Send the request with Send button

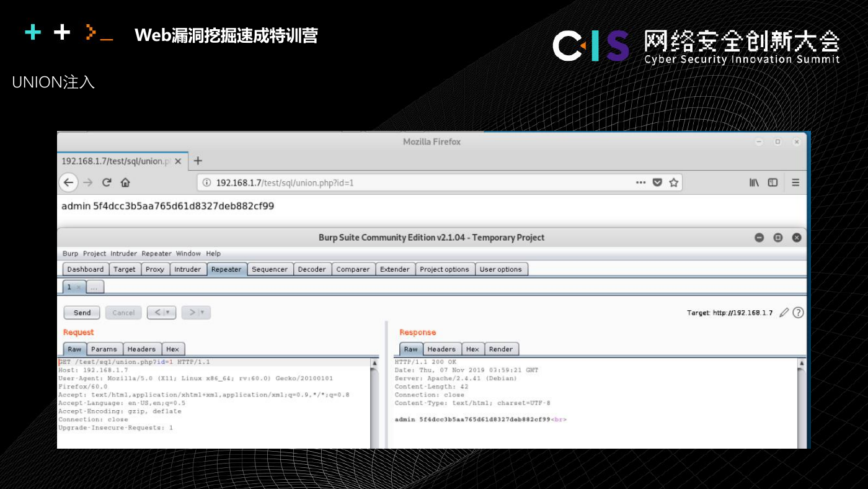coord(82,313)
